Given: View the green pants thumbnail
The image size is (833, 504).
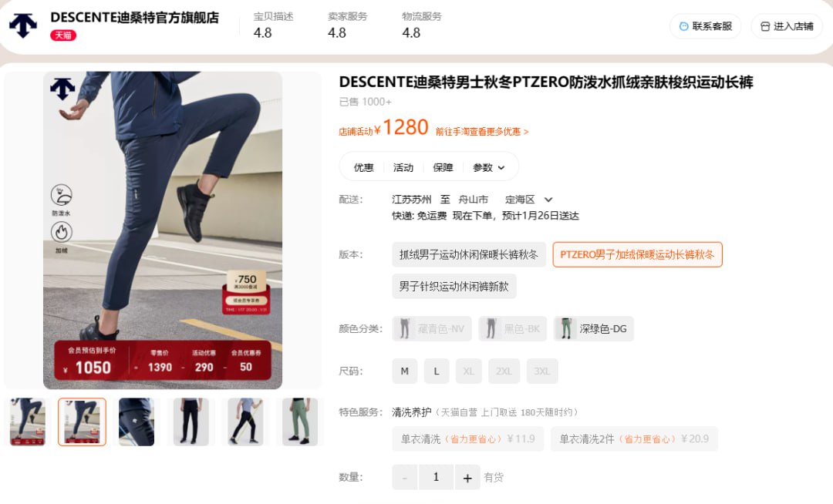Looking at the screenshot, I should point(300,422).
